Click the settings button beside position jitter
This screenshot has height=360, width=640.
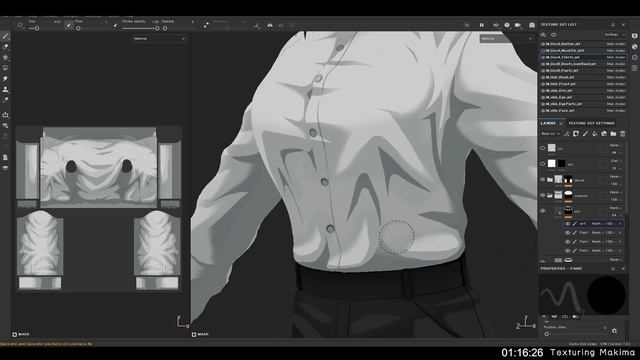[614, 331]
